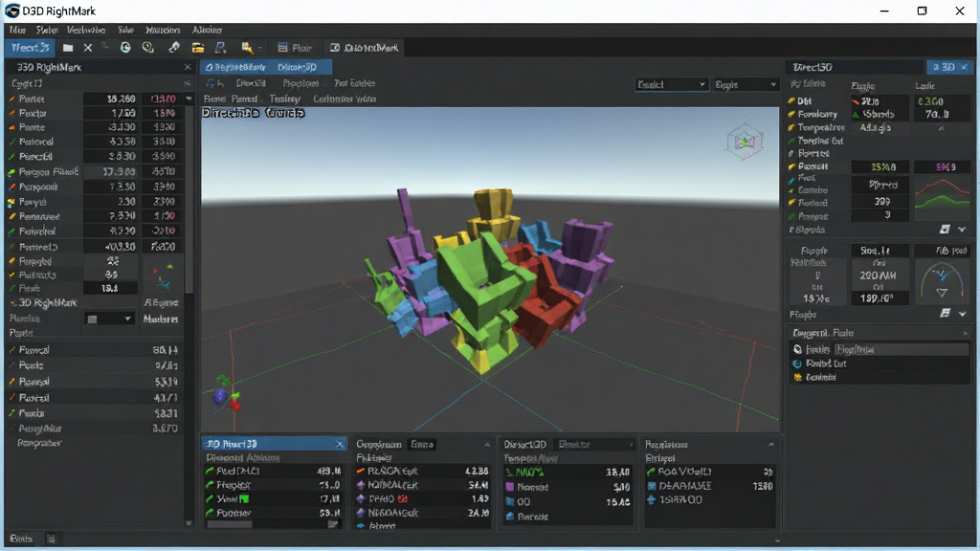Close the blue 3D Direct3D tab in the bottom panel

340,444
